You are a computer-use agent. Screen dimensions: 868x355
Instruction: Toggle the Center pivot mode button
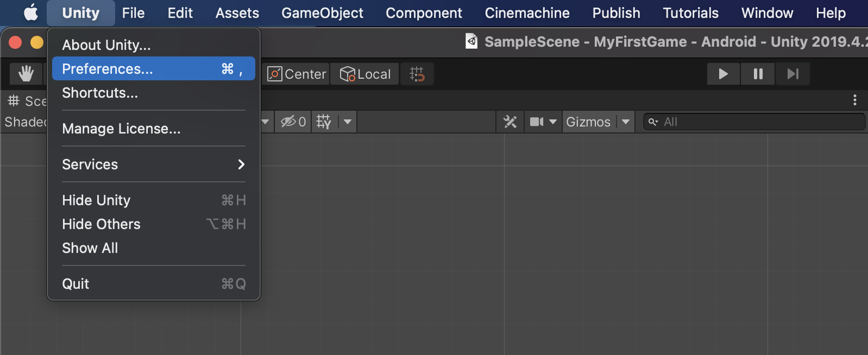[x=297, y=74]
